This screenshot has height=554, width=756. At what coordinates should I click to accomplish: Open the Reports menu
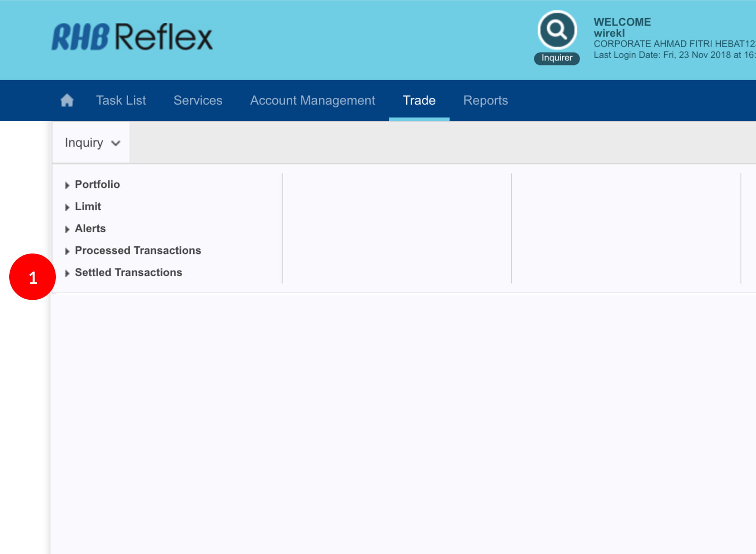pos(486,100)
